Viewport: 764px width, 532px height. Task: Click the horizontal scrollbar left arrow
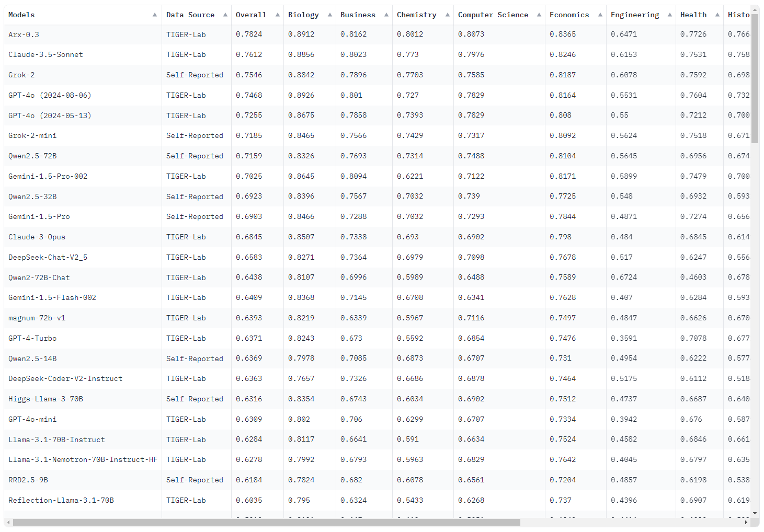(x=8, y=523)
